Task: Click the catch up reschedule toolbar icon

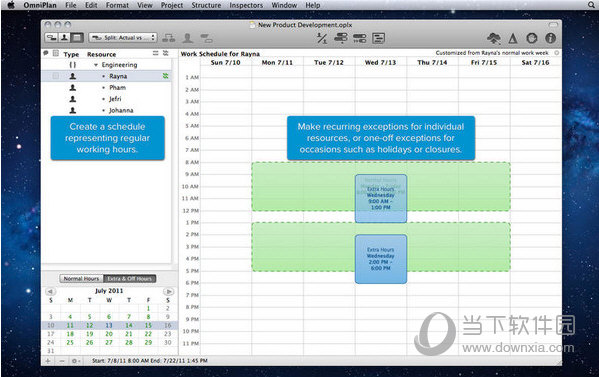Action: coord(359,38)
